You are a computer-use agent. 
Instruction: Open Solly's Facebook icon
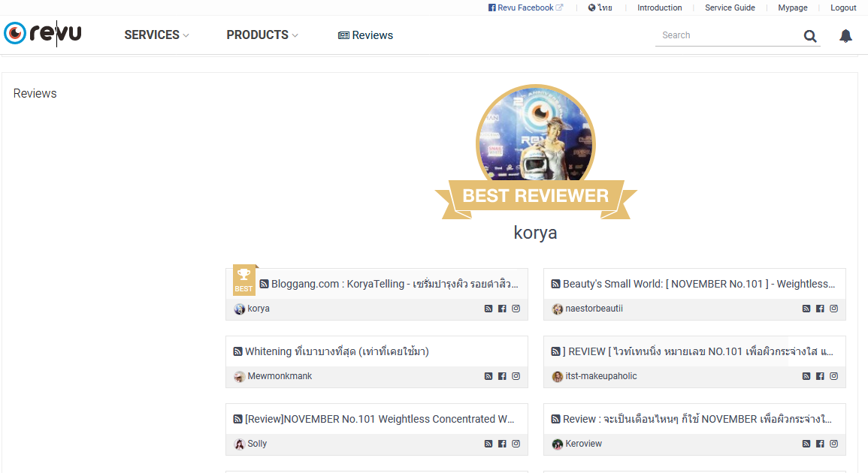tap(502, 444)
